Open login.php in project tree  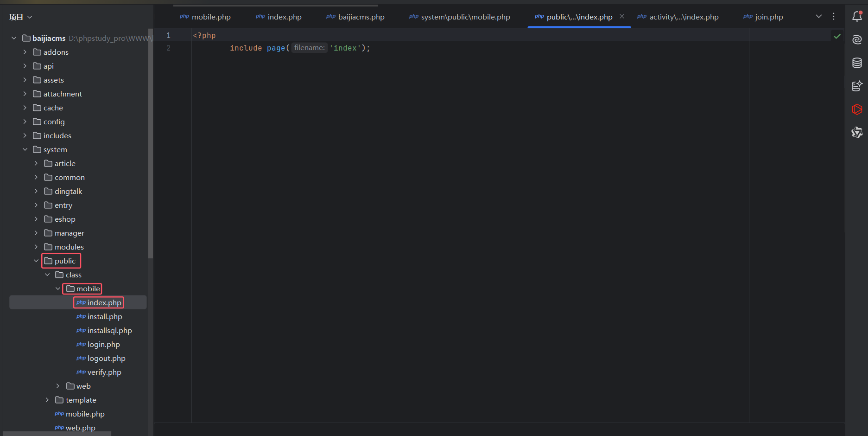pyautogui.click(x=103, y=344)
